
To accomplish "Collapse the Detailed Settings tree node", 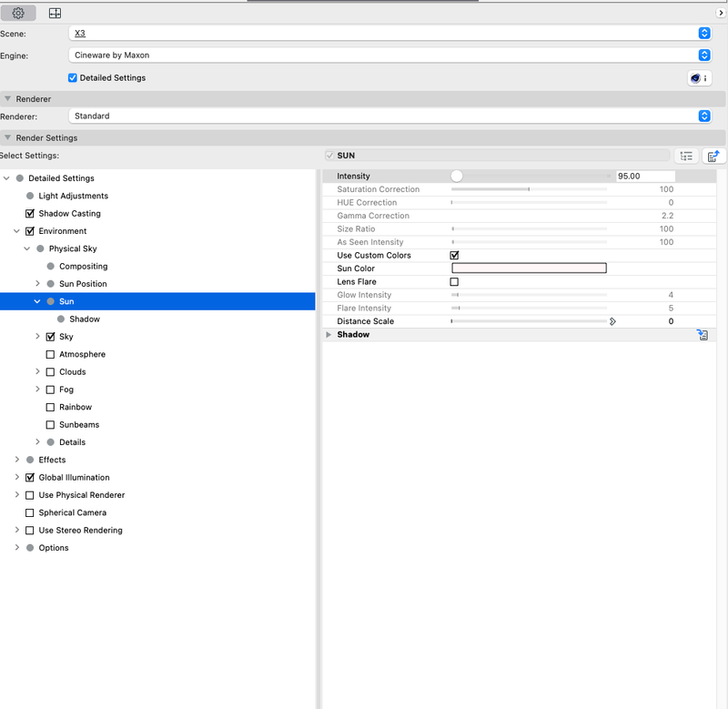I will [x=6, y=178].
